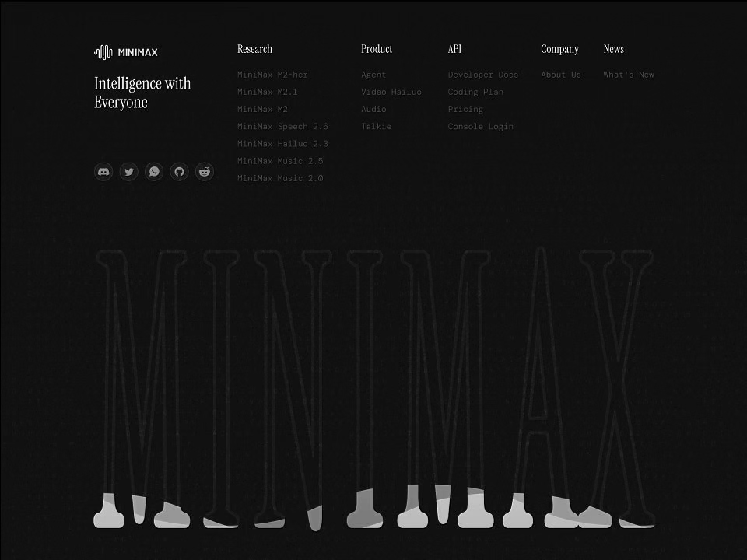This screenshot has width=747, height=560.
Task: Open the Reddit social icon
Action: [205, 171]
